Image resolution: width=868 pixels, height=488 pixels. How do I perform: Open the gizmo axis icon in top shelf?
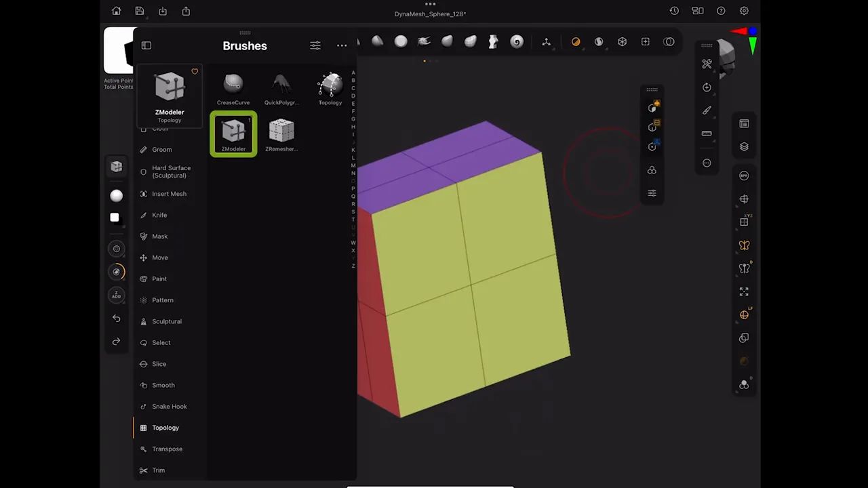point(546,42)
